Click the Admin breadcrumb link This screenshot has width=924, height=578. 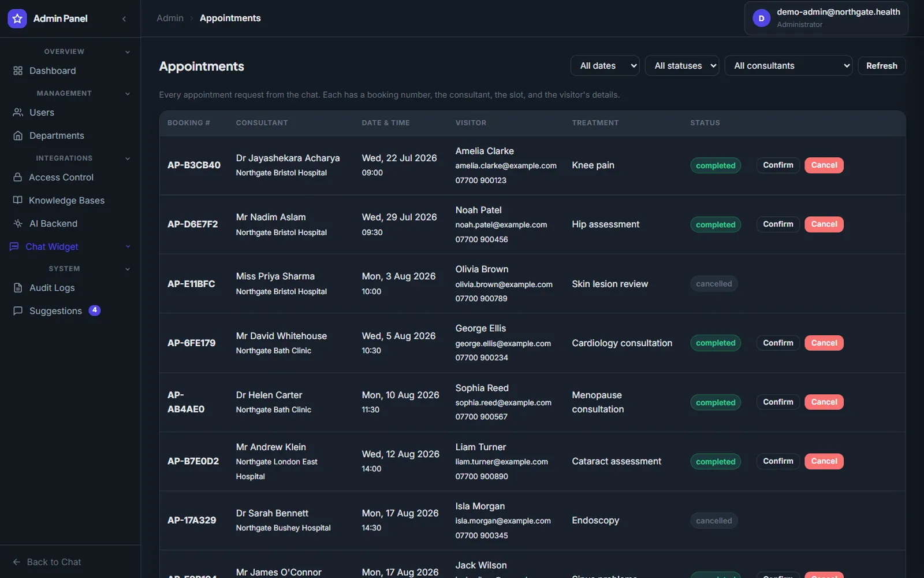pyautogui.click(x=170, y=18)
